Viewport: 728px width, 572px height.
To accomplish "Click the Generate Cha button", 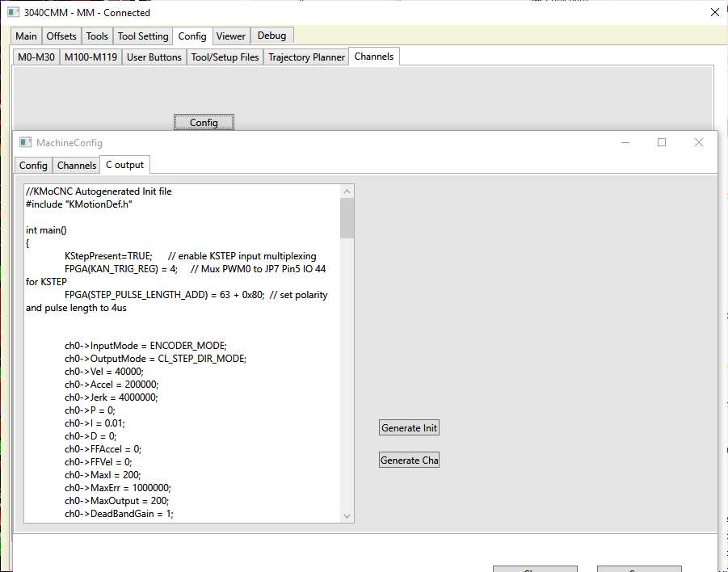I will tap(409, 461).
